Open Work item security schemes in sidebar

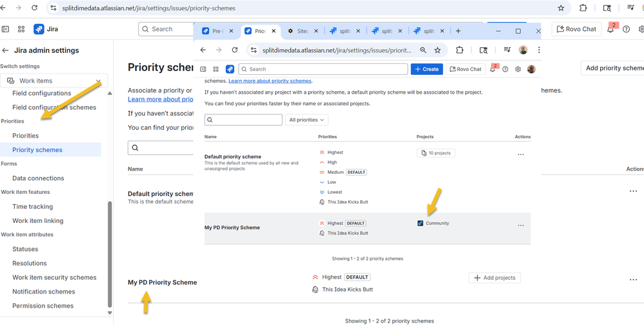(x=54, y=277)
